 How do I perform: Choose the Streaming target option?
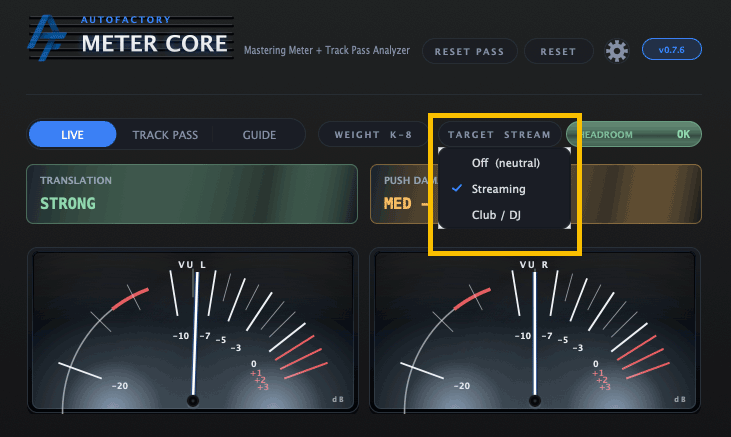point(504,189)
